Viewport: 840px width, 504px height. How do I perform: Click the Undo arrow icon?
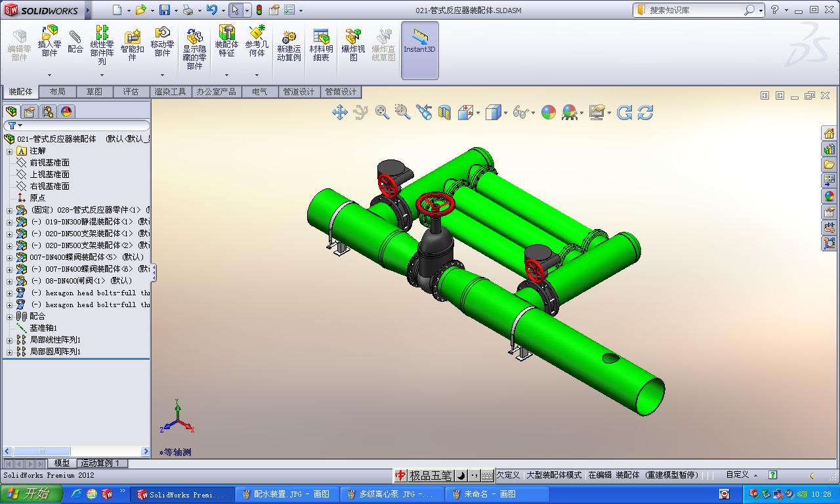tap(211, 10)
